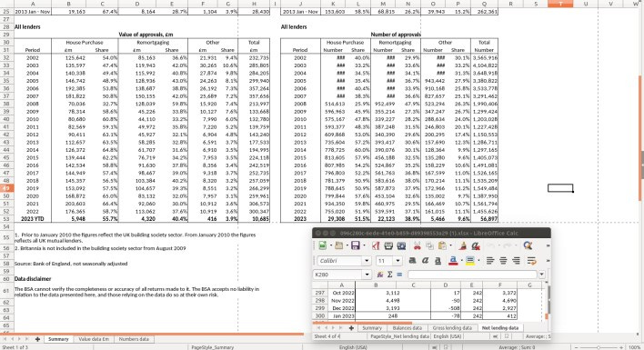The width and height of the screenshot is (644, 350).
Task: Toggle Italic formatting
Action: point(425,261)
